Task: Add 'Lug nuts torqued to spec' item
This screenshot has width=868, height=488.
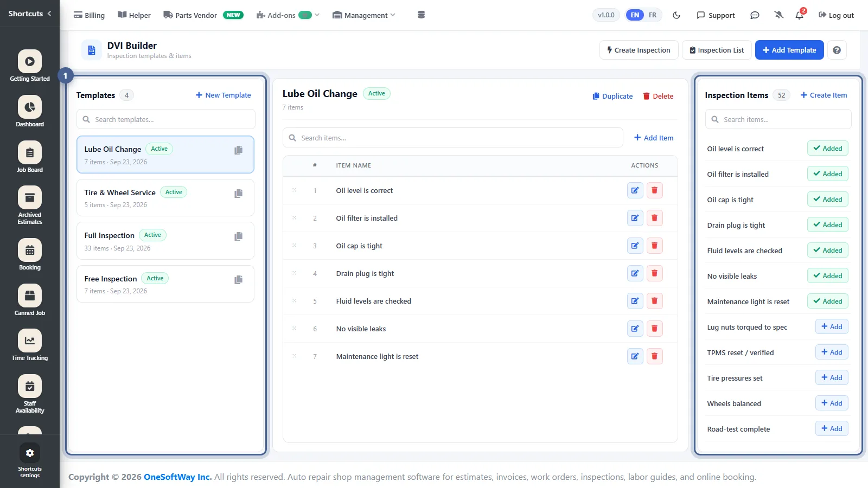Action: point(832,327)
